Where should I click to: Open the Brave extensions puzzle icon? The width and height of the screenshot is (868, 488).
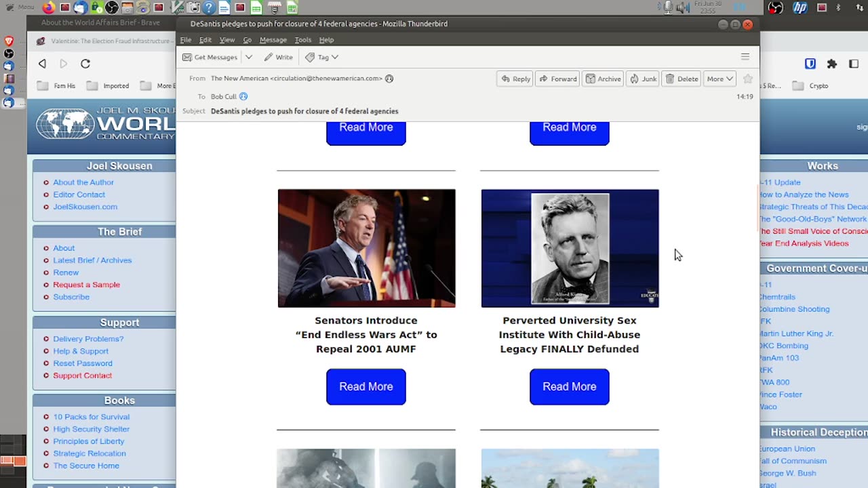(831, 64)
